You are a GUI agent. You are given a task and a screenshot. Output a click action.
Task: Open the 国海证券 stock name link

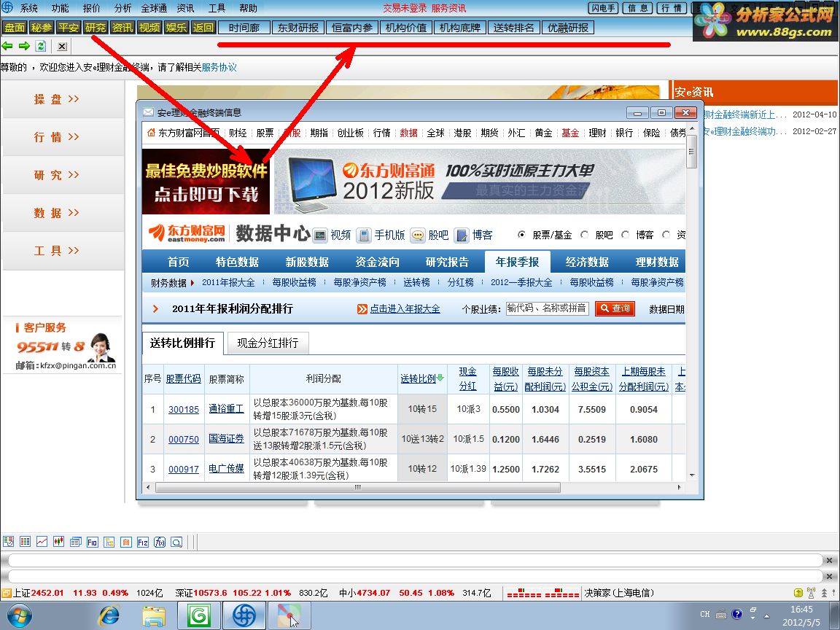[x=226, y=439]
